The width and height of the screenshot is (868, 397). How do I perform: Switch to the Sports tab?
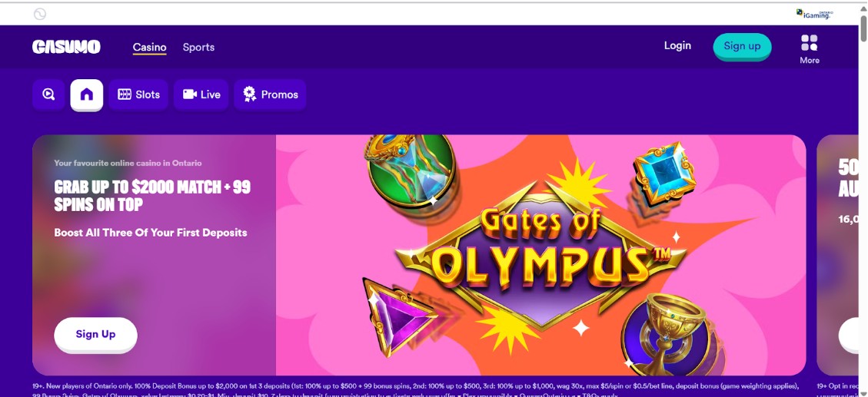[198, 47]
